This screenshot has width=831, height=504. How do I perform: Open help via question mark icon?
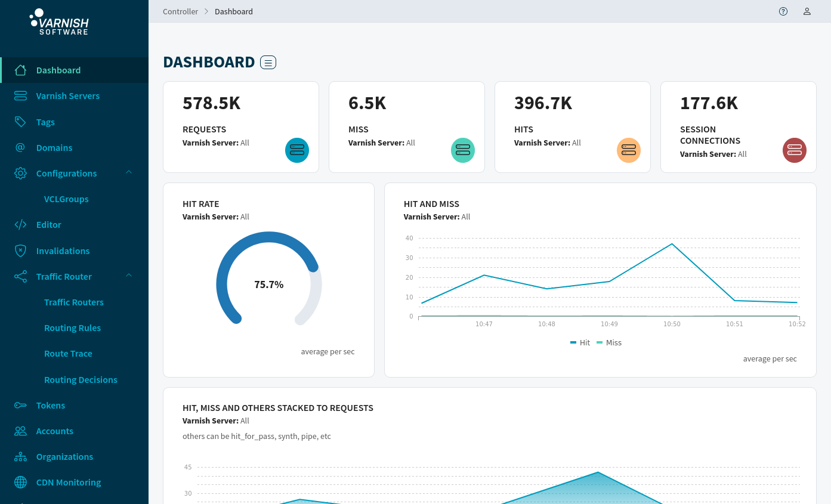(783, 11)
